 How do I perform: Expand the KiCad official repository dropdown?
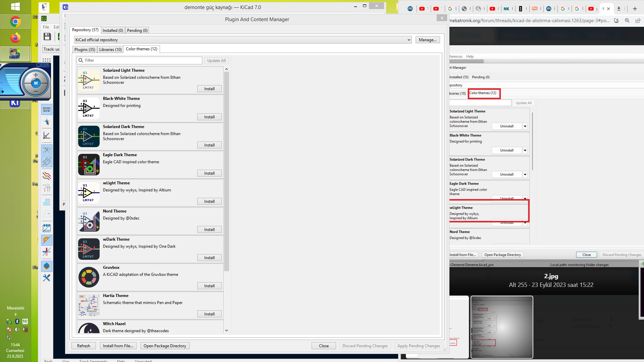pyautogui.click(x=409, y=40)
